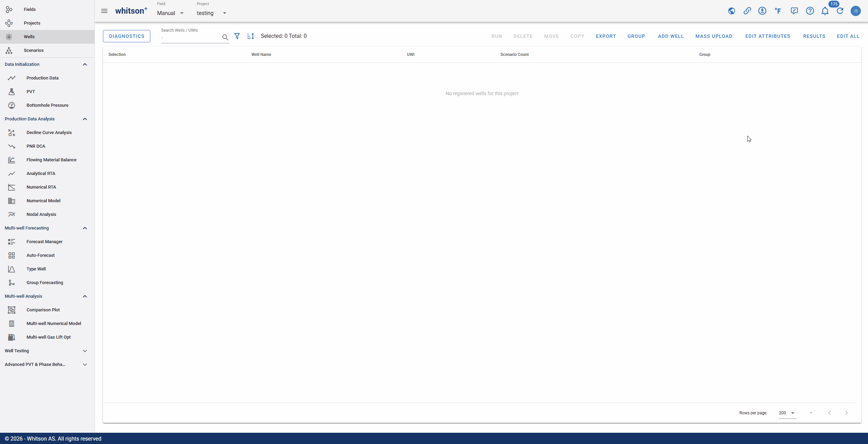The height and width of the screenshot is (444, 868).
Task: Click the ADD WELL button
Action: click(x=671, y=36)
